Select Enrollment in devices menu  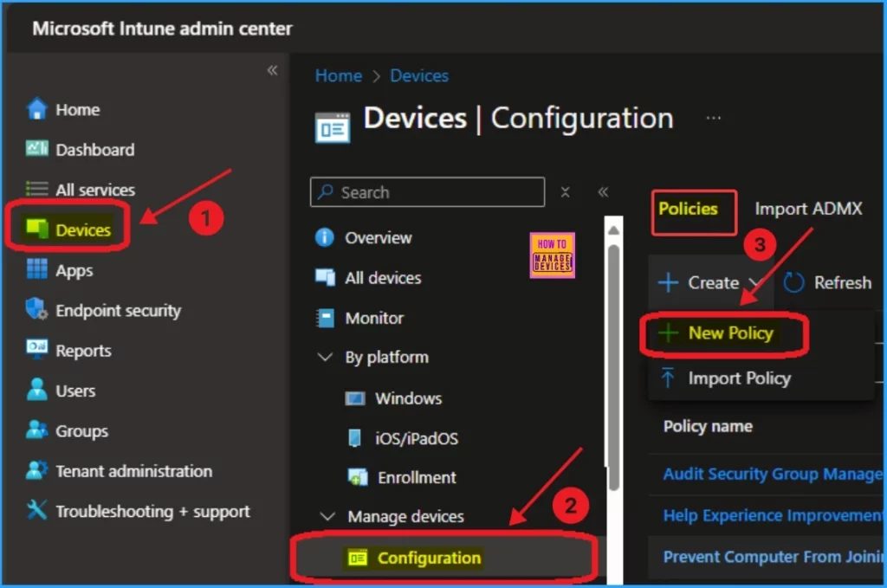click(x=417, y=478)
